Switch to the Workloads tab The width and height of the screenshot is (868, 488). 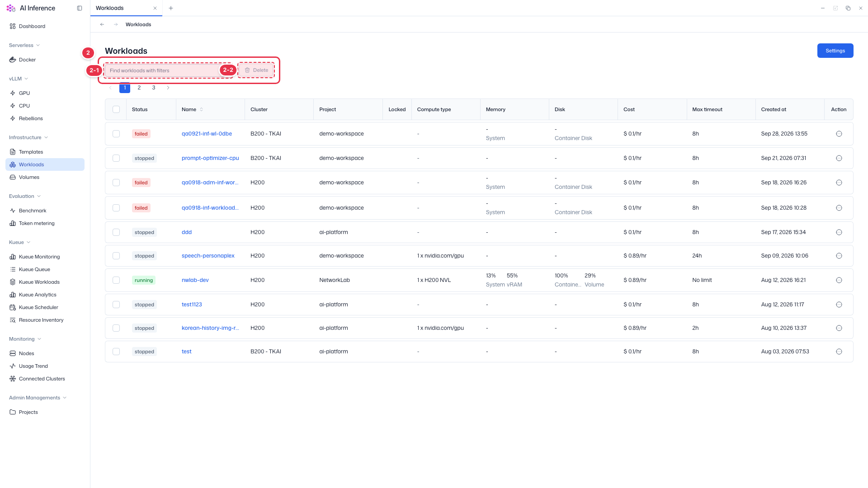[x=126, y=8]
